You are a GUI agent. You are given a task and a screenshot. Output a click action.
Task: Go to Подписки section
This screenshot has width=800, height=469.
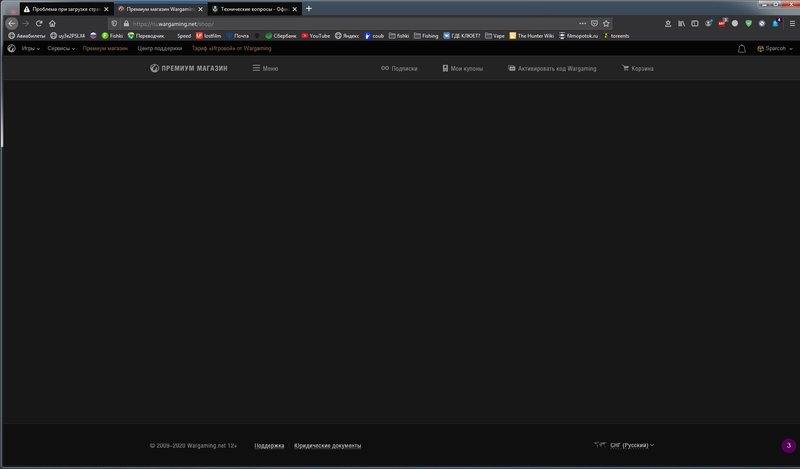click(x=399, y=68)
